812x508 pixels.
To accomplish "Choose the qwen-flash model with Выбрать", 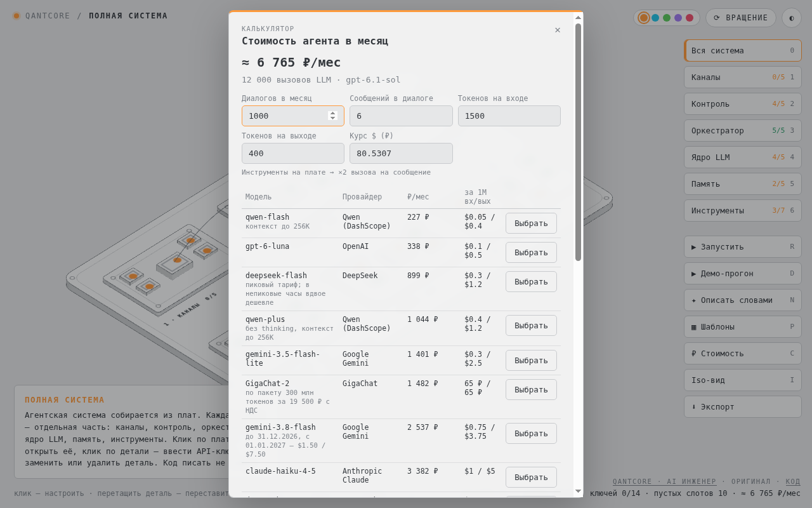I will 531,223.
